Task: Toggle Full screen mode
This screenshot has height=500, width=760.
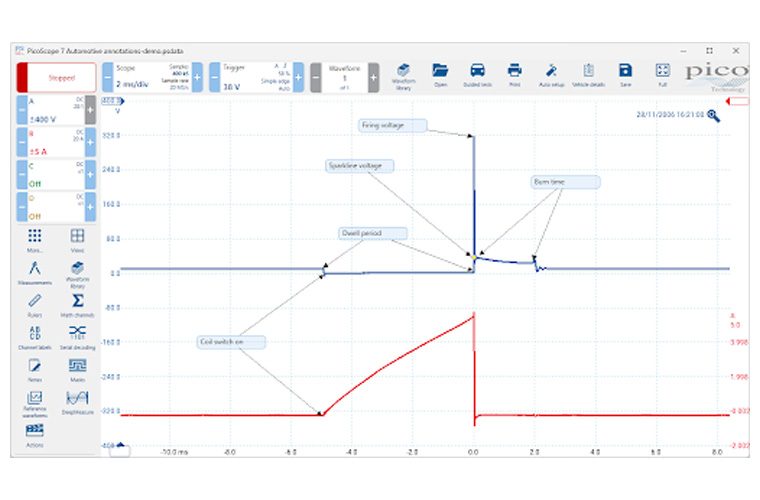Action: [x=662, y=74]
